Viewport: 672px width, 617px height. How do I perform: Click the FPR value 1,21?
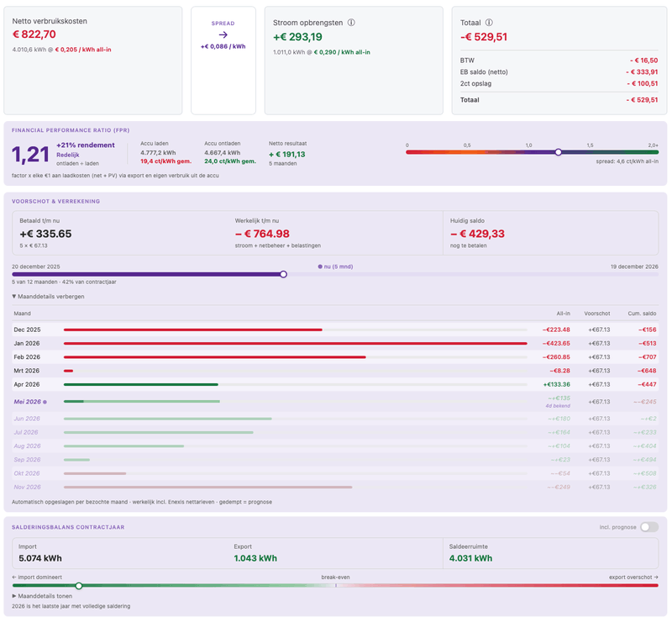(x=30, y=155)
